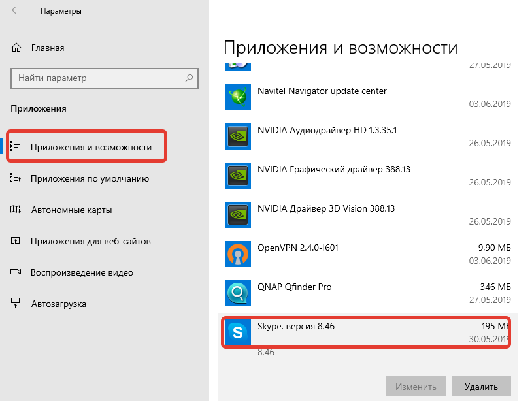Open Воспроизведение видео section

[82, 272]
